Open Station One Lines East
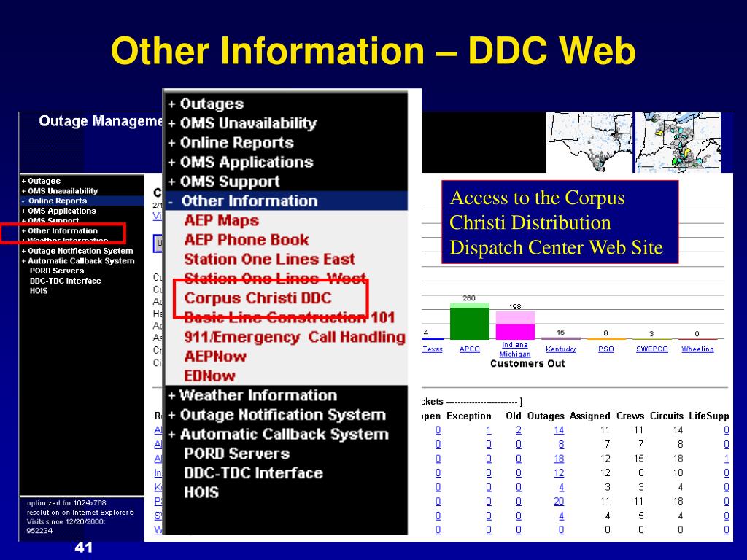The width and height of the screenshot is (747, 560). point(270,259)
